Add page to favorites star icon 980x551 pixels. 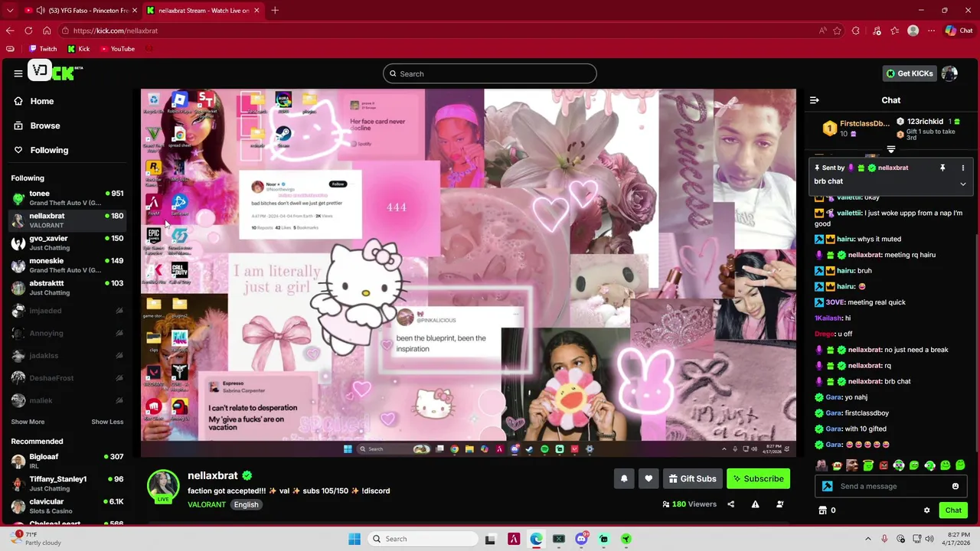pos(837,31)
